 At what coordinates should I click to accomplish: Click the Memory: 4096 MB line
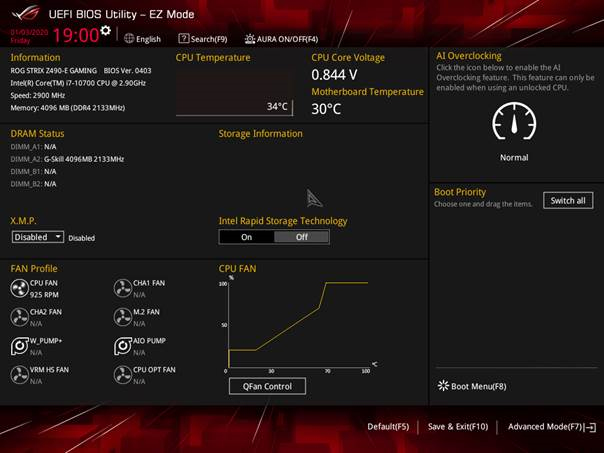point(68,108)
